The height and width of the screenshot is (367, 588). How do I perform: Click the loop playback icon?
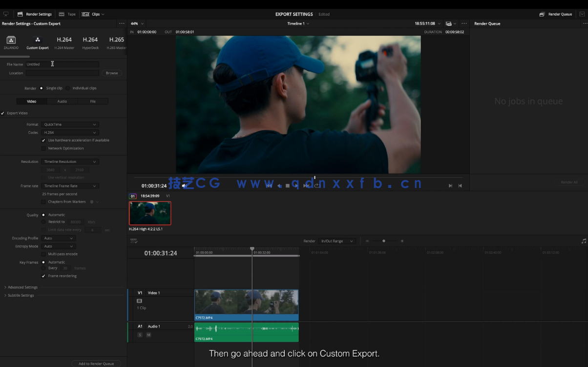316,185
